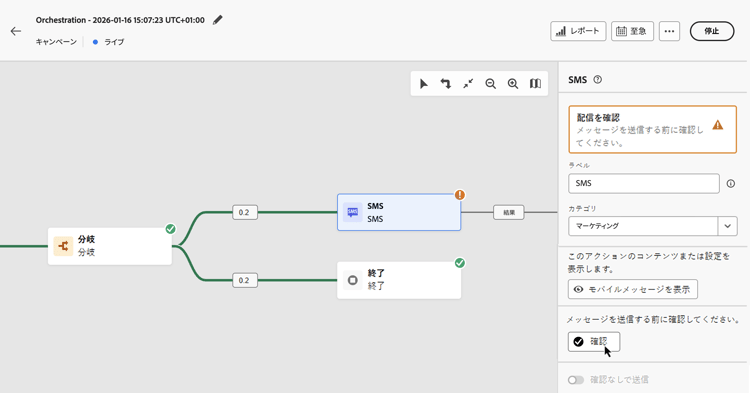Click the 停止 stop button
Viewport: 750px width, 393px height.
coord(712,31)
